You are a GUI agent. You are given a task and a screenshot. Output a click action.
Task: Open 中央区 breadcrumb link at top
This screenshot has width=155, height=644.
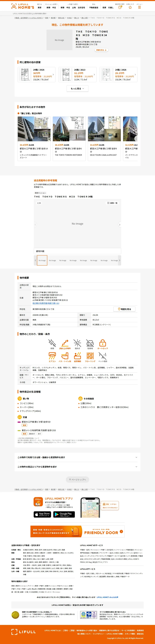[x=69, y=18]
